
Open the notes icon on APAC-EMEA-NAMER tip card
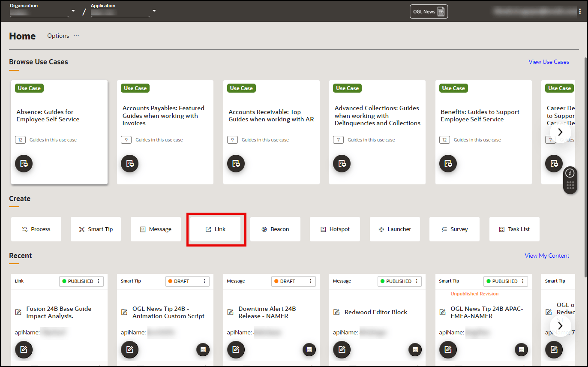tap(521, 350)
